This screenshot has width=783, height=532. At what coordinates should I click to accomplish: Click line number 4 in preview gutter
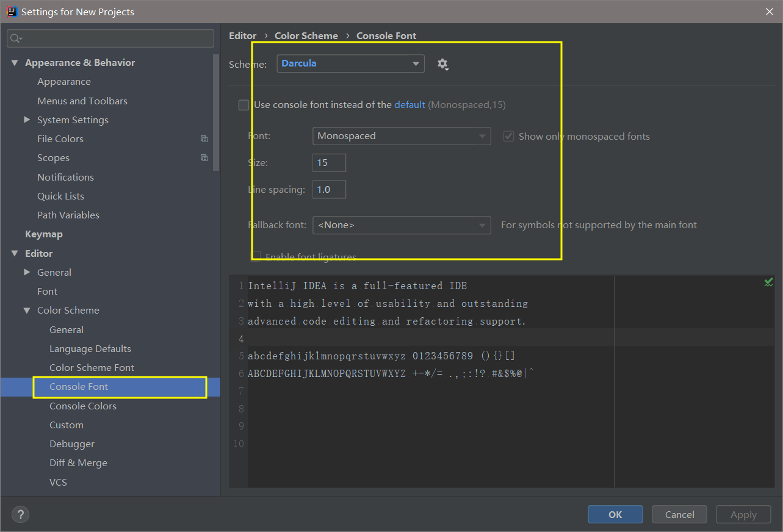pos(242,339)
